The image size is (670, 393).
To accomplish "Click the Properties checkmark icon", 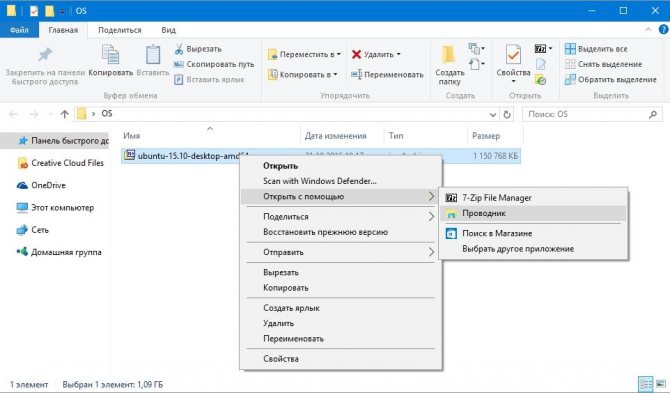I will coord(513,55).
